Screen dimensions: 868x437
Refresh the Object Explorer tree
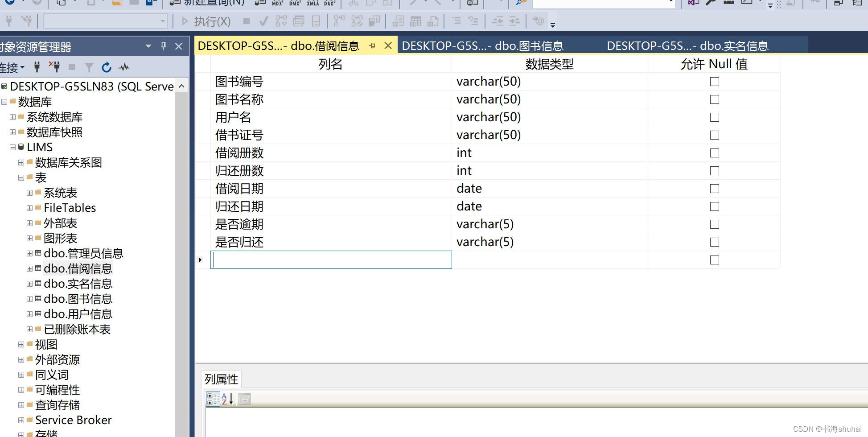coord(107,67)
